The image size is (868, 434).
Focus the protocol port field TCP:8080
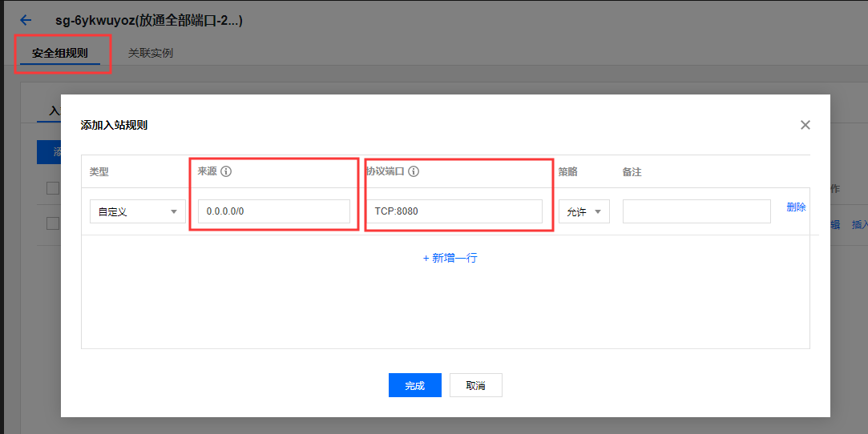[x=454, y=211]
